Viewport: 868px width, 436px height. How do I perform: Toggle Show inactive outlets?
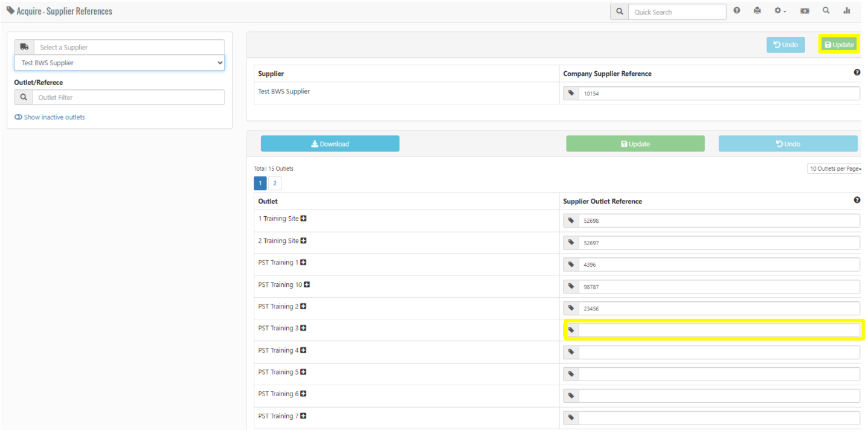point(50,117)
